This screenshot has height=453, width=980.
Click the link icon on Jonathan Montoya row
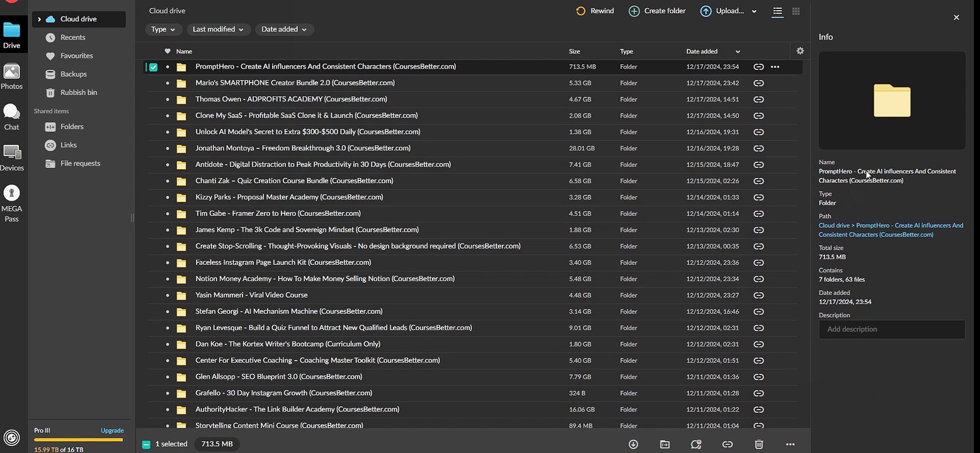(x=759, y=148)
